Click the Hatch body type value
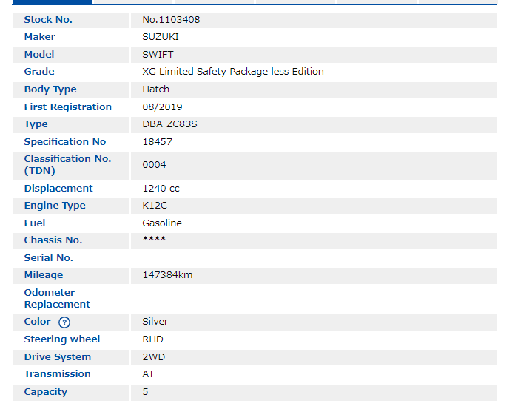Viewport: 532px width, 409px height. click(155, 89)
